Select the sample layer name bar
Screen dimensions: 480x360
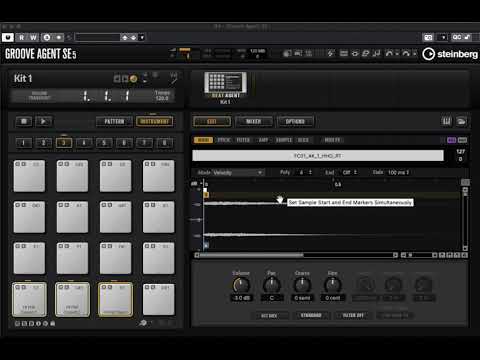click(318, 156)
